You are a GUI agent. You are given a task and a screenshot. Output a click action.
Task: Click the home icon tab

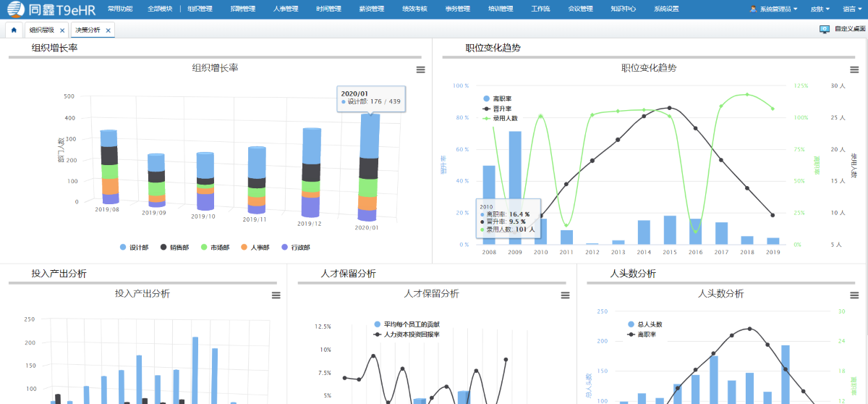point(14,30)
